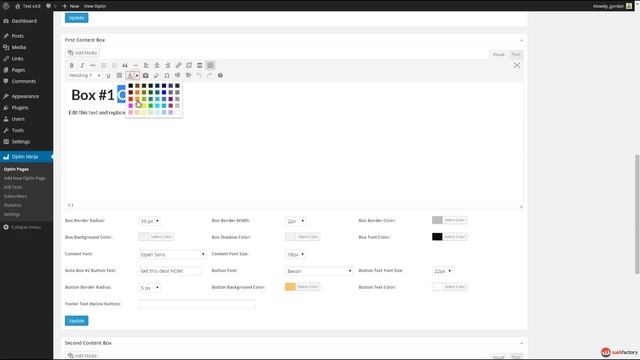Open Content Font Size dropdown
Viewport: 640px width, 360px height.
(296, 254)
